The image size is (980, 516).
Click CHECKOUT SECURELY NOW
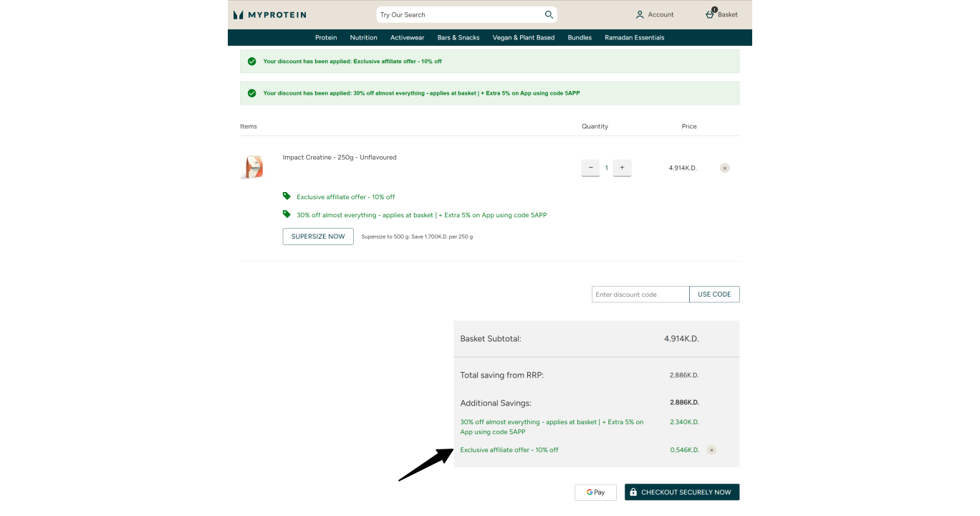(682, 492)
